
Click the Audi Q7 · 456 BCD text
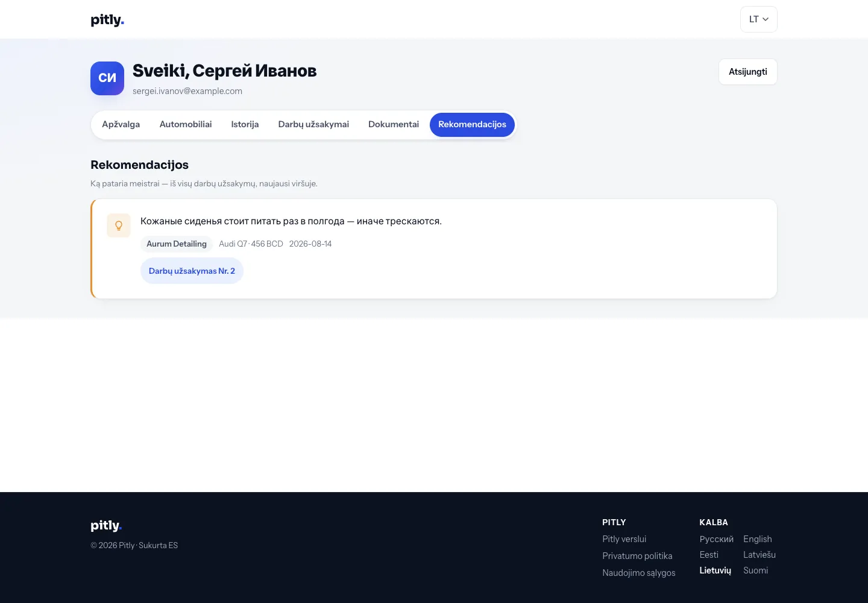coord(251,244)
